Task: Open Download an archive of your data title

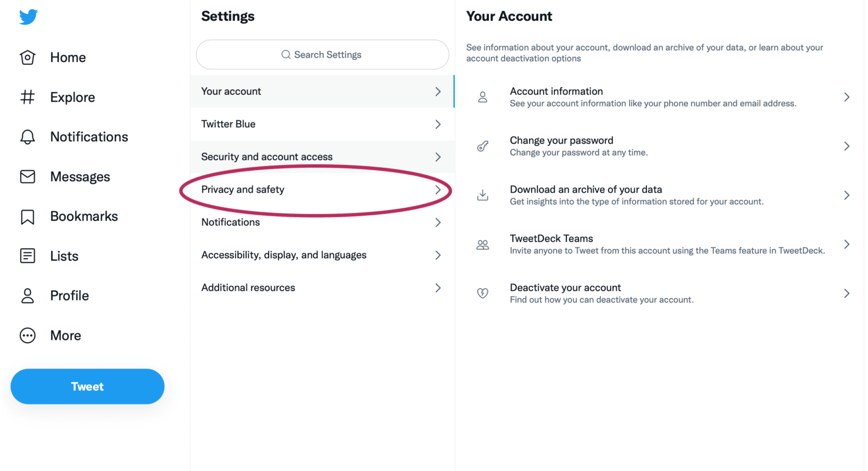Action: point(586,189)
